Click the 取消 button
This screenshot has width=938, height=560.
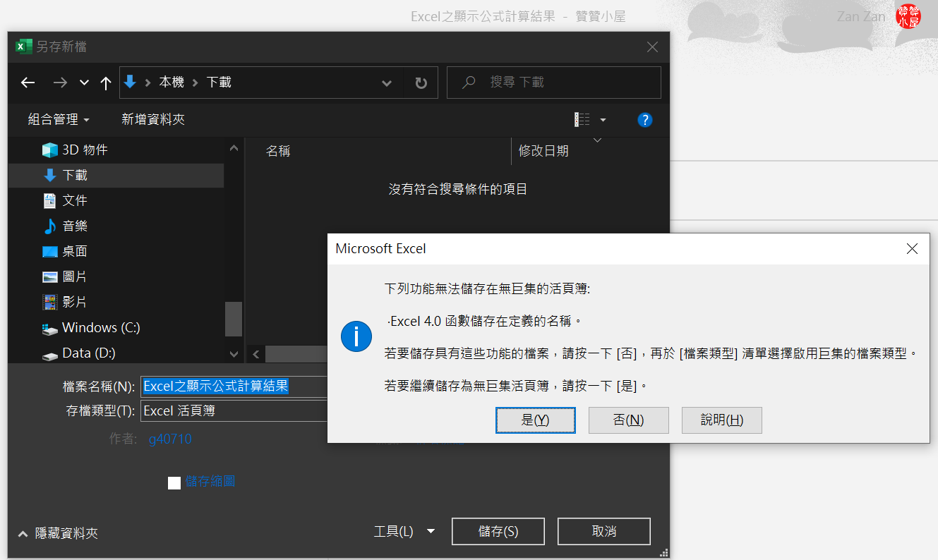pos(604,532)
